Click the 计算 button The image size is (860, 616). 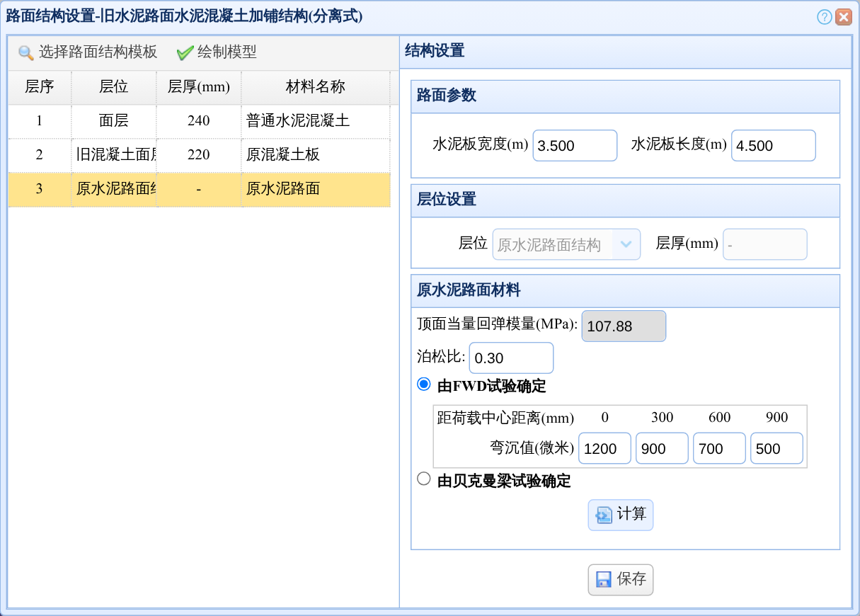tap(621, 515)
